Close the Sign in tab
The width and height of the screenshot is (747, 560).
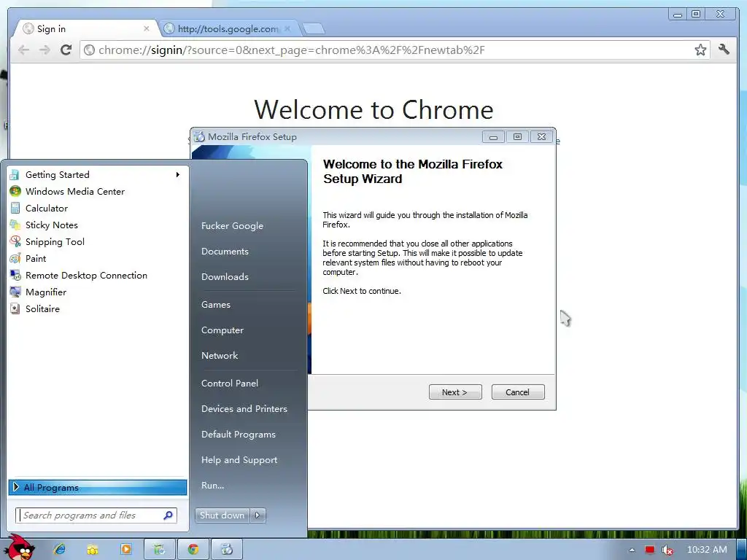pos(146,28)
